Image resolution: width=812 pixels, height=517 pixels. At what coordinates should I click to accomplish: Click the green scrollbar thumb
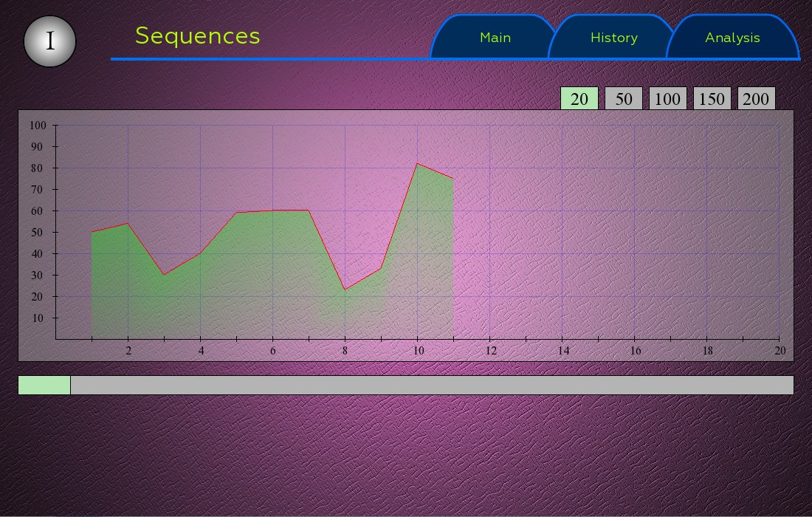pyautogui.click(x=44, y=385)
